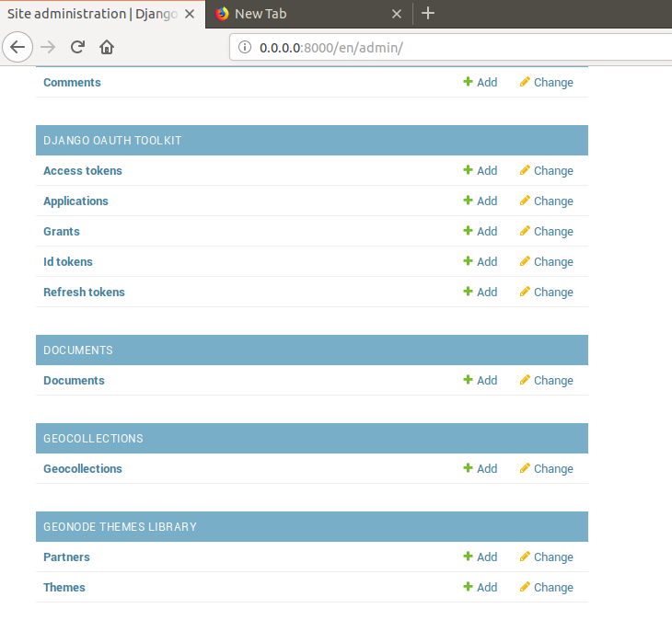The height and width of the screenshot is (620, 672).
Task: Open the Geonode Themes Library section header
Action: point(120,527)
